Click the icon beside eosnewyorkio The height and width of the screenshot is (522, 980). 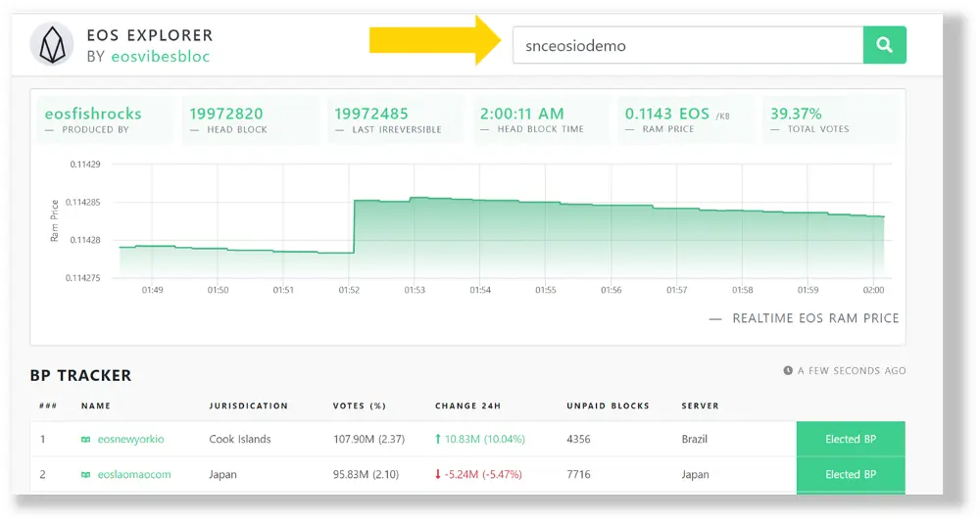point(85,440)
